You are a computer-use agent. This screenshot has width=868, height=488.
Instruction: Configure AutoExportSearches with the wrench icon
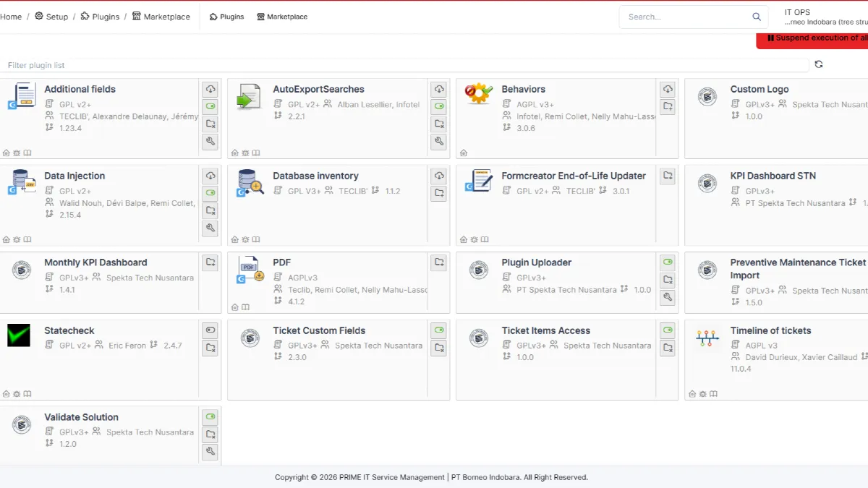point(439,142)
